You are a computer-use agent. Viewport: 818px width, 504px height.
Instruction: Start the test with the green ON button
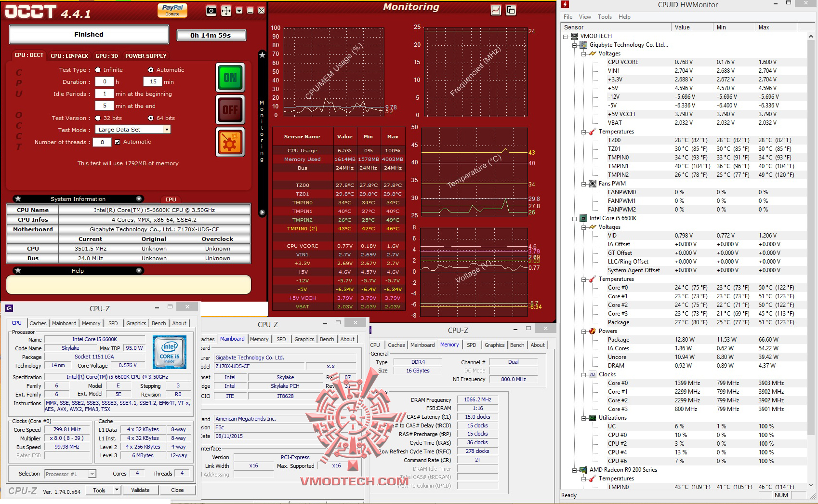click(x=230, y=78)
